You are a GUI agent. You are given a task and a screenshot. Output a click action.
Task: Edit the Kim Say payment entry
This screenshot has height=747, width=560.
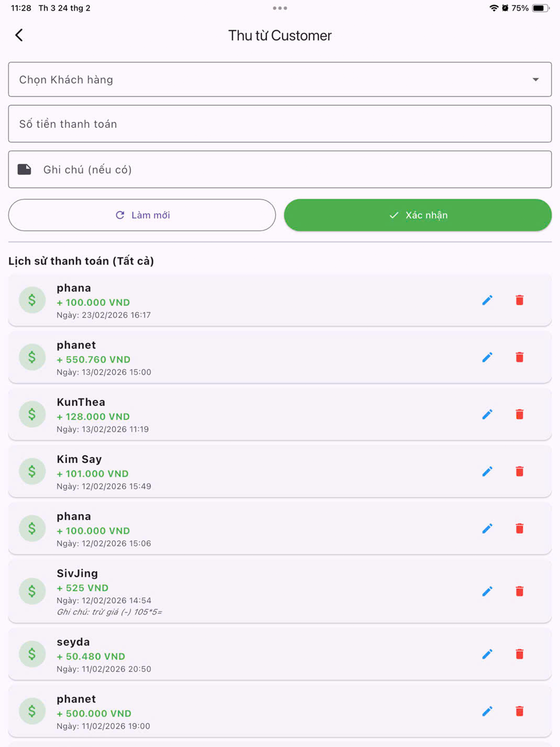(487, 471)
